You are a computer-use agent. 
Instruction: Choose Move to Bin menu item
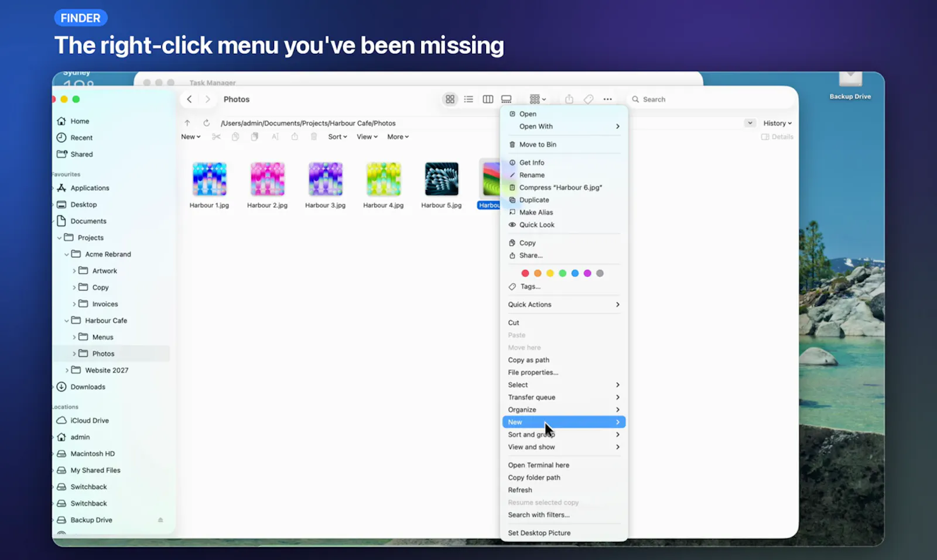(x=564, y=145)
